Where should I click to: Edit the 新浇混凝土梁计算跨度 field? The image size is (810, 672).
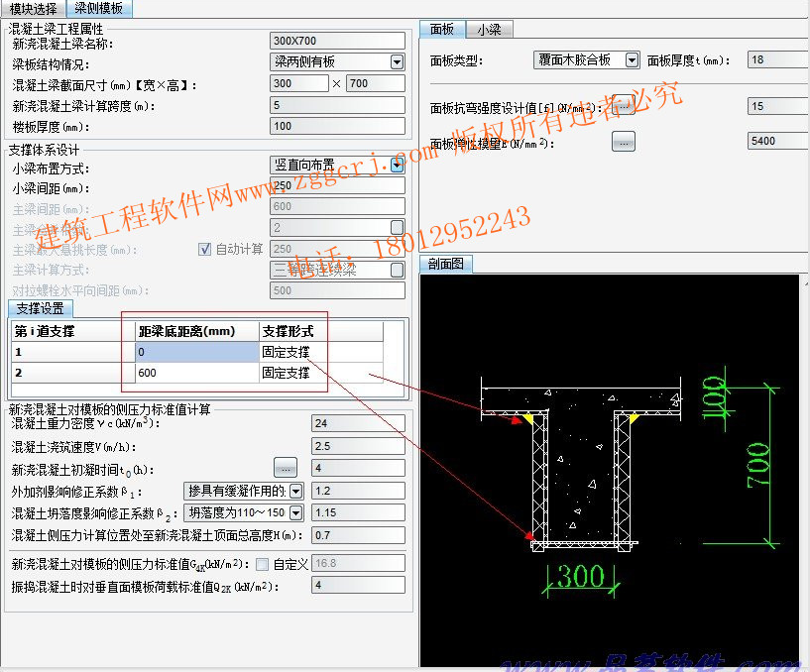click(337, 105)
